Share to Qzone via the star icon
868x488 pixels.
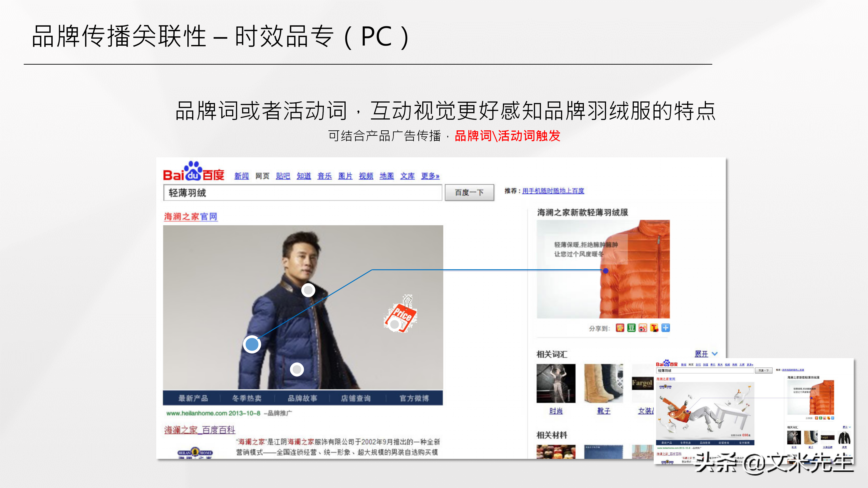[x=620, y=328]
